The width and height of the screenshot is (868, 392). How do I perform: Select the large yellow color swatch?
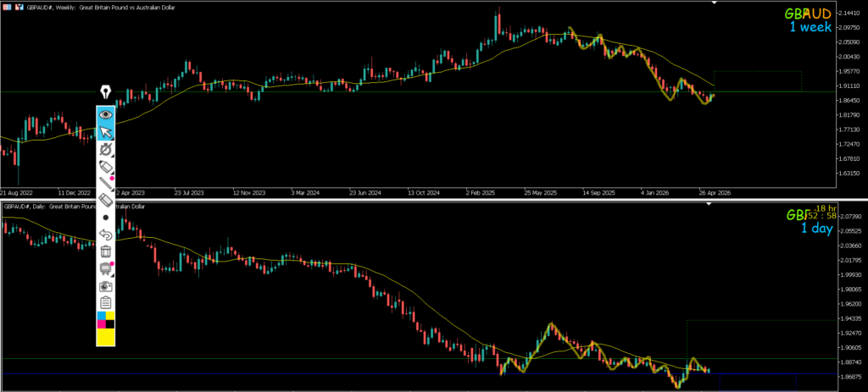[106, 337]
